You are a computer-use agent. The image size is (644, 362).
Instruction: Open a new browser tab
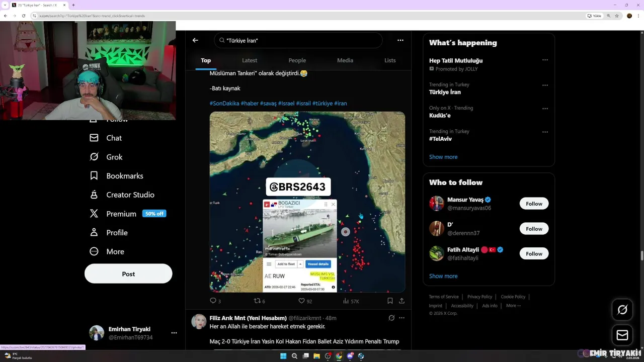73,5
